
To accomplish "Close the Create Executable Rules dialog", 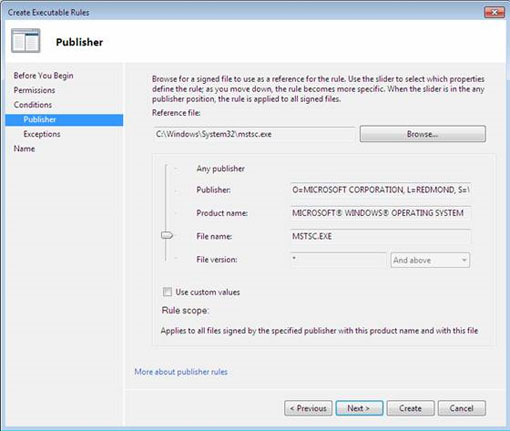I will click(x=494, y=12).
